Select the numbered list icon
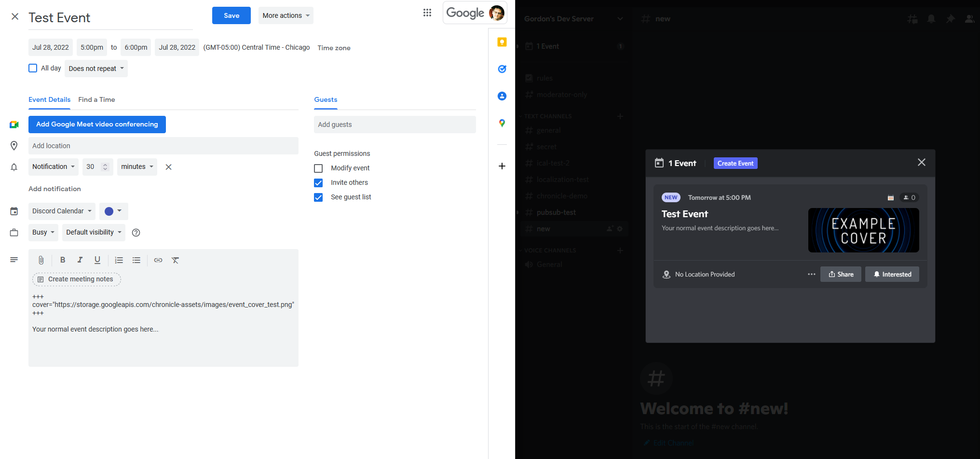The width and height of the screenshot is (980, 459). pos(119,260)
